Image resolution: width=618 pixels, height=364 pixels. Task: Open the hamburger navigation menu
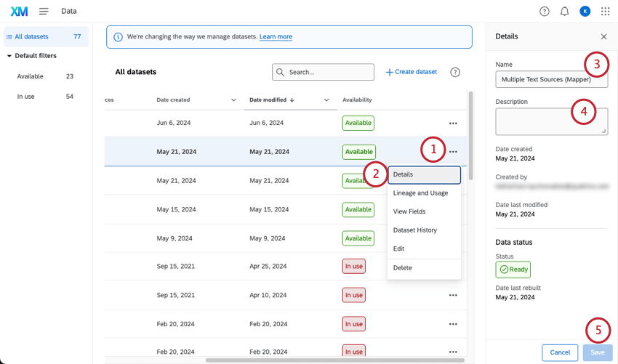pos(44,12)
